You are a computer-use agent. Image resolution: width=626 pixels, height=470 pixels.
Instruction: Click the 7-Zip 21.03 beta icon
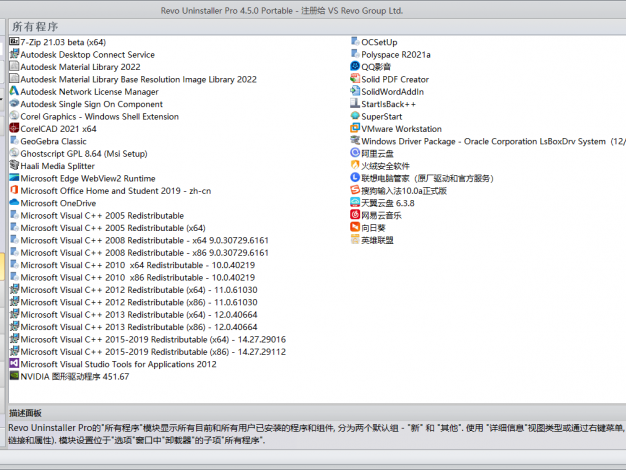[14, 42]
